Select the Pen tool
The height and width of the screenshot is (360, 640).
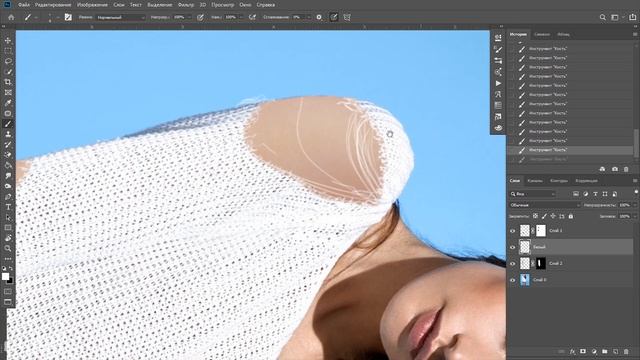[x=8, y=196]
